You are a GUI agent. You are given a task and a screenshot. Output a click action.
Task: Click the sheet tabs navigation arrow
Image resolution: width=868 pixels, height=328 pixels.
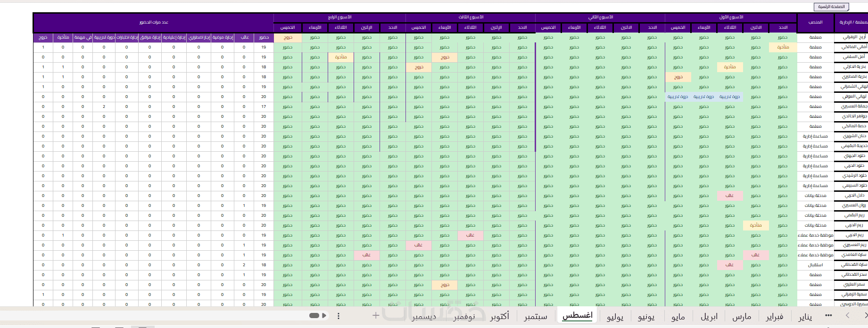[847, 315]
